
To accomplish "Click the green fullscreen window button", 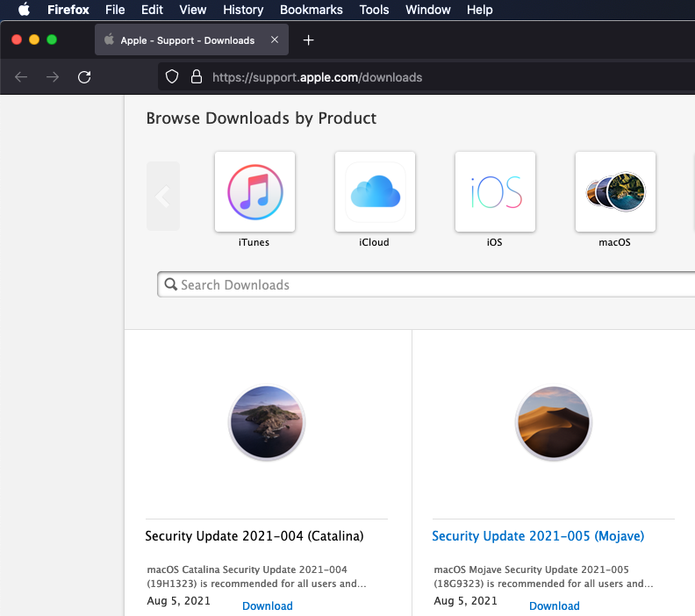I will click(52, 39).
